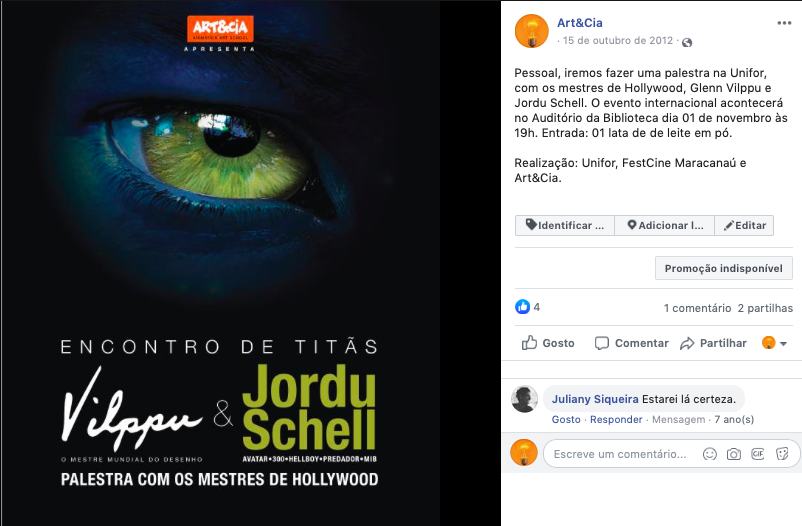
Task: Click the Editar pencil button
Action: (x=744, y=226)
